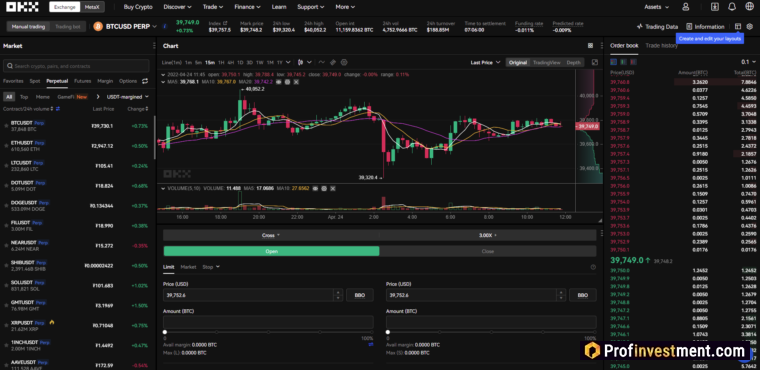The width and height of the screenshot is (760, 370).
Task: Expand the Cross margin mode selector
Action: 271,235
